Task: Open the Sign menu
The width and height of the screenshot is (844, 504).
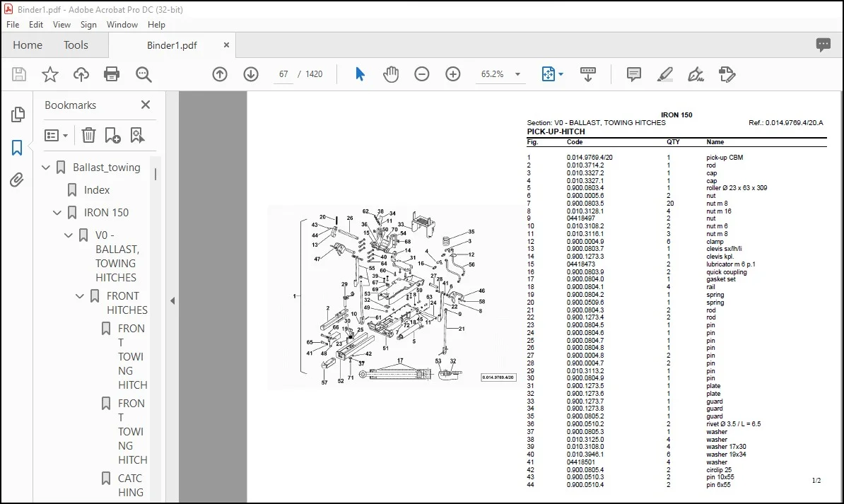Action: click(88, 25)
